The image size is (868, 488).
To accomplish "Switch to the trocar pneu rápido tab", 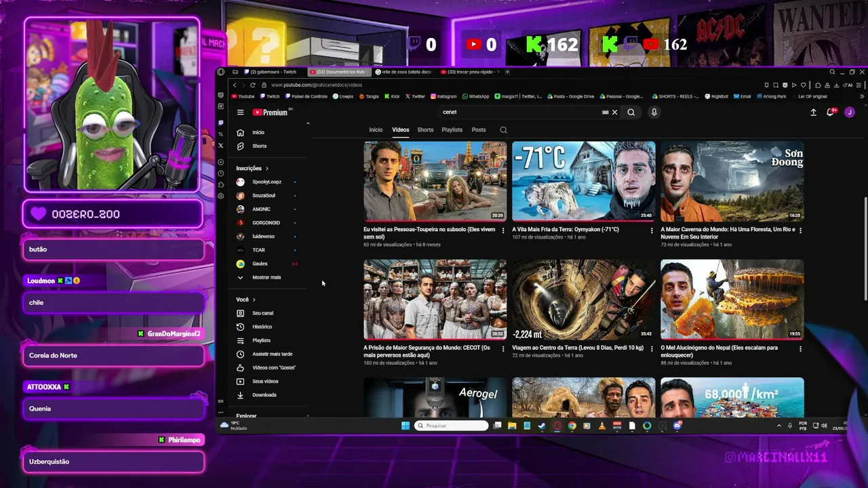I will (x=470, y=72).
